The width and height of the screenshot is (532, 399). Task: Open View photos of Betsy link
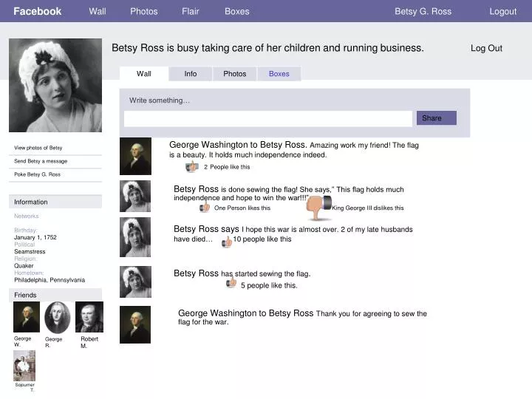[38, 148]
